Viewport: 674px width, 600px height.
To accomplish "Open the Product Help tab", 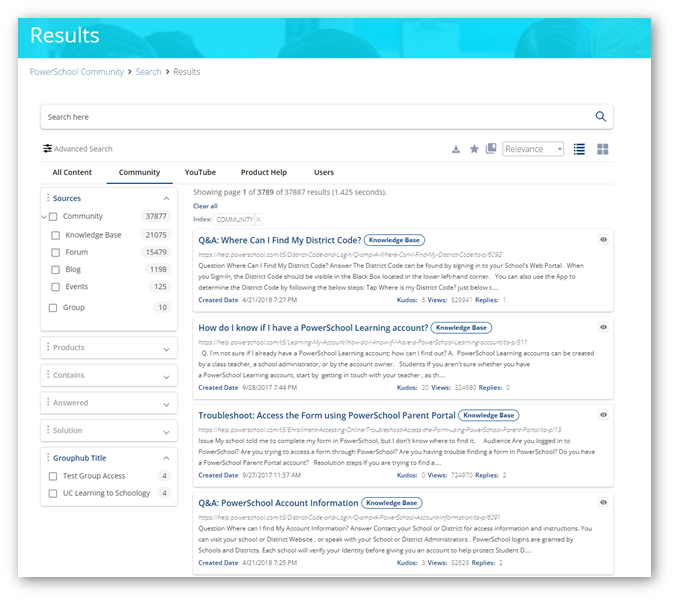I will click(x=264, y=172).
